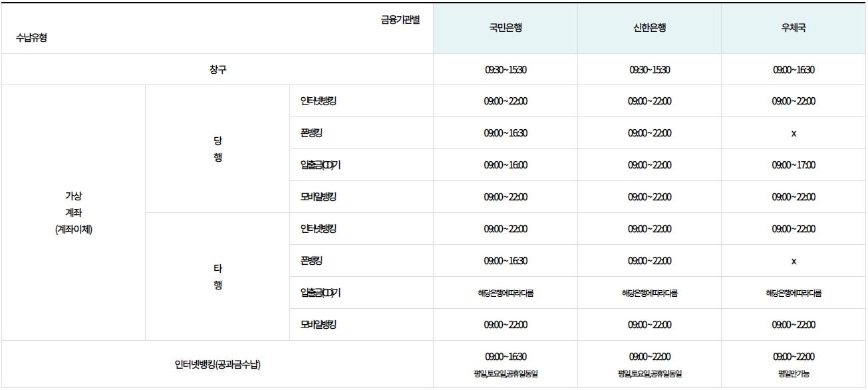This screenshot has width=868, height=390.
Task: Click 우체국 창구 hours 09:00~16:30
Action: (794, 70)
